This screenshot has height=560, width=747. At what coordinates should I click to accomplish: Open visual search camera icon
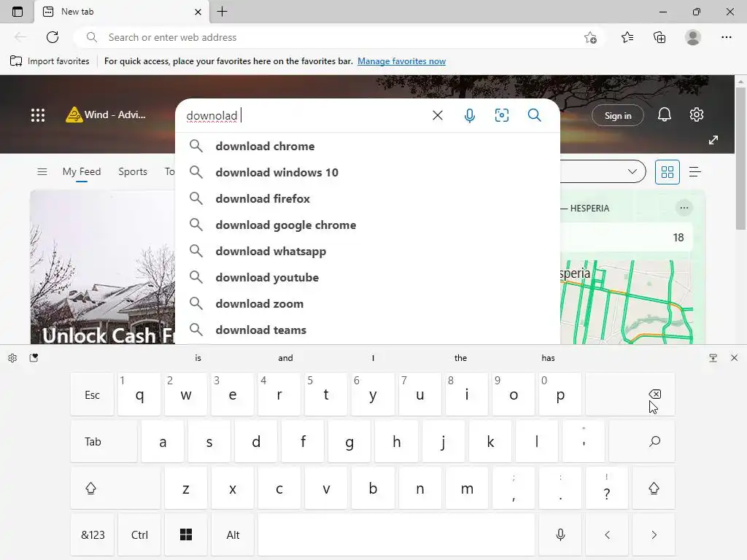tap(502, 115)
